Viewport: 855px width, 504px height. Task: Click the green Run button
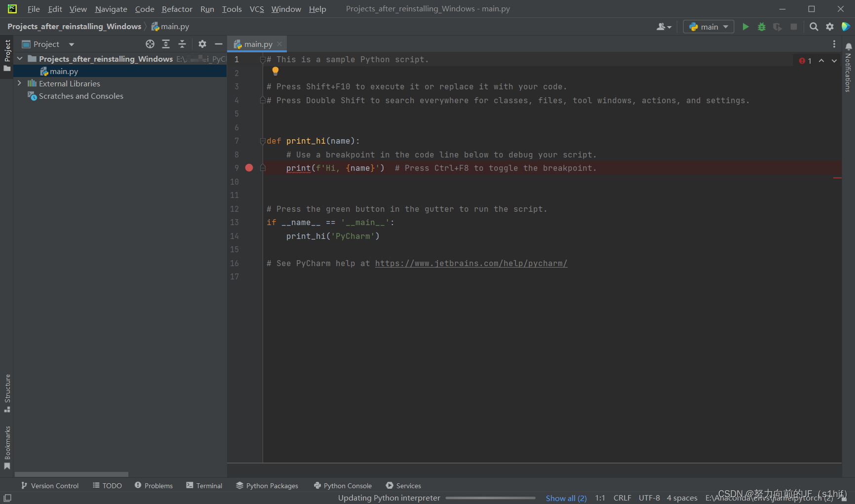745,27
